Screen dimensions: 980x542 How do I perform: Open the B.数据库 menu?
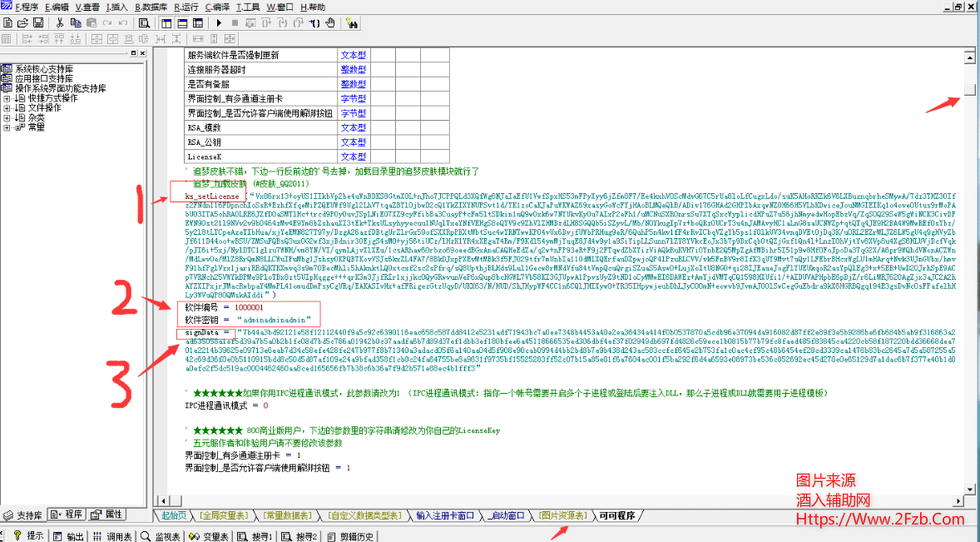[x=152, y=7]
